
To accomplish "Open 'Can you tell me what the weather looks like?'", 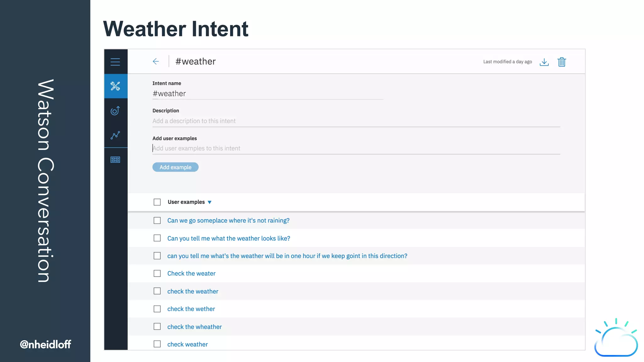I will tap(229, 239).
